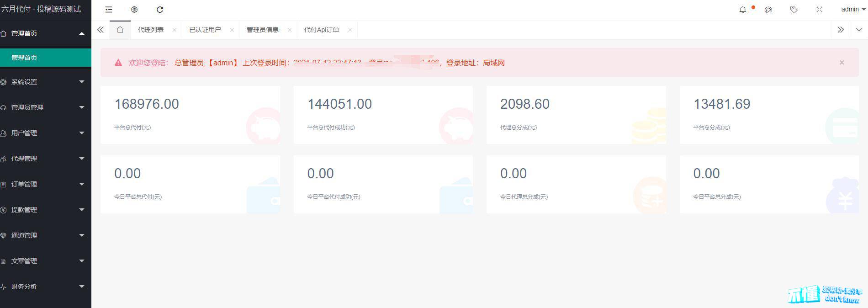Open the 平台总分成 13481.69 card
The width and height of the screenshot is (868, 308).
pos(769,115)
